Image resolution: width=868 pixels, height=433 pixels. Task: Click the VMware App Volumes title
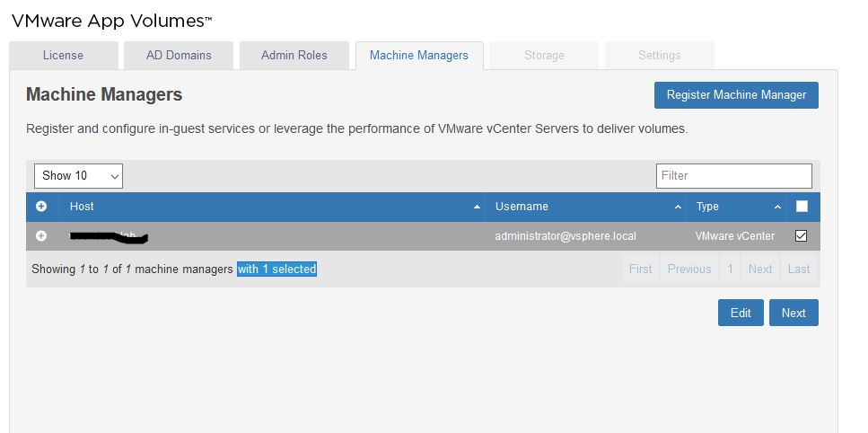point(112,21)
